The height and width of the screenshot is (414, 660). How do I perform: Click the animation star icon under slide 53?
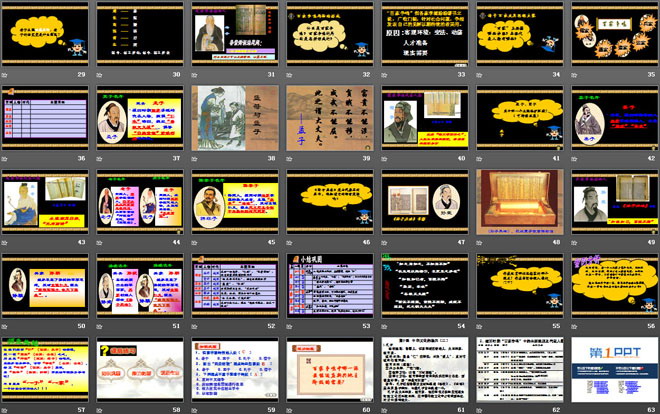pos(289,326)
